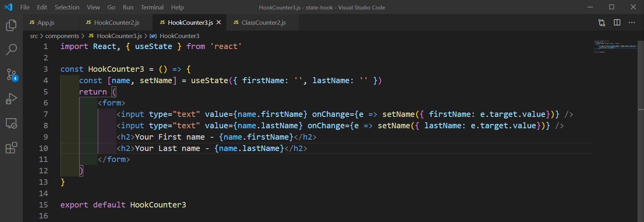644x222 pixels.
Task: Maximize the VS Code window
Action: (611, 7)
